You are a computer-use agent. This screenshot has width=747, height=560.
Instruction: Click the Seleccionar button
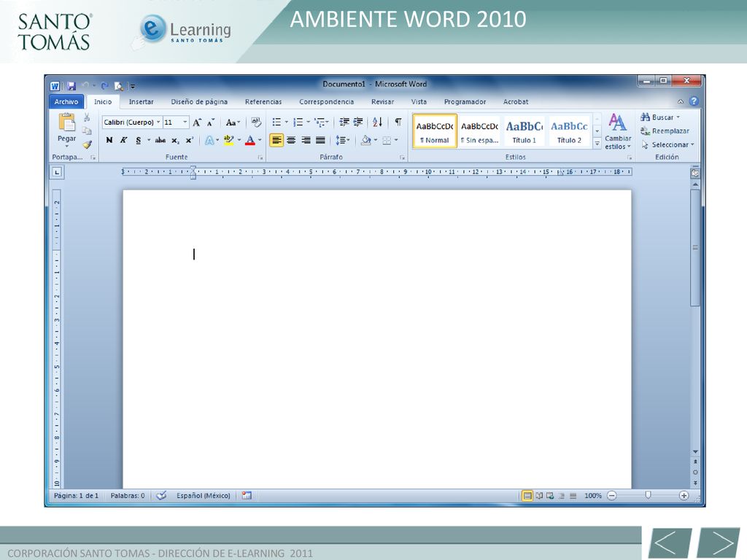coord(668,145)
